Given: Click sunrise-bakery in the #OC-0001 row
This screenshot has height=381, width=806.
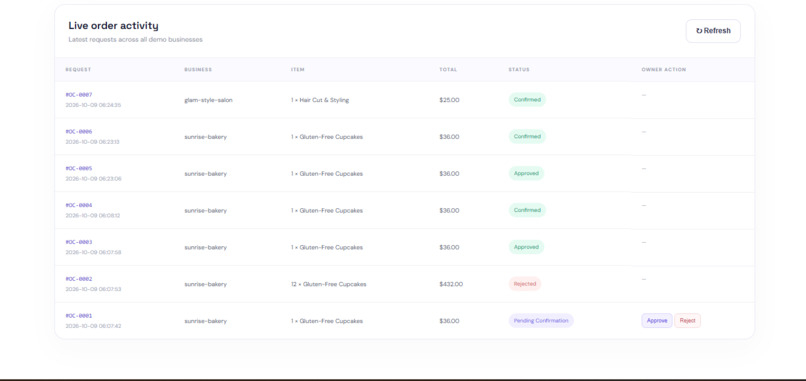Looking at the screenshot, I should coord(205,321).
